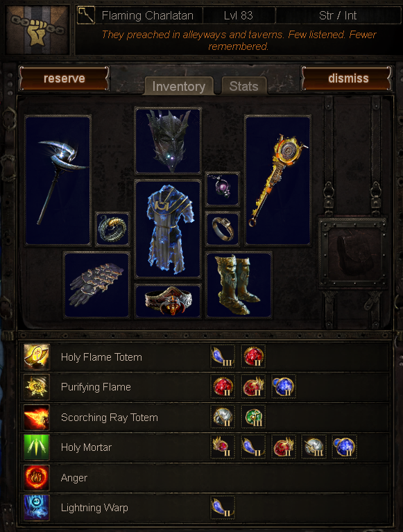This screenshot has height=532, width=403.
Task: Open the Inventory tab
Action: [179, 86]
